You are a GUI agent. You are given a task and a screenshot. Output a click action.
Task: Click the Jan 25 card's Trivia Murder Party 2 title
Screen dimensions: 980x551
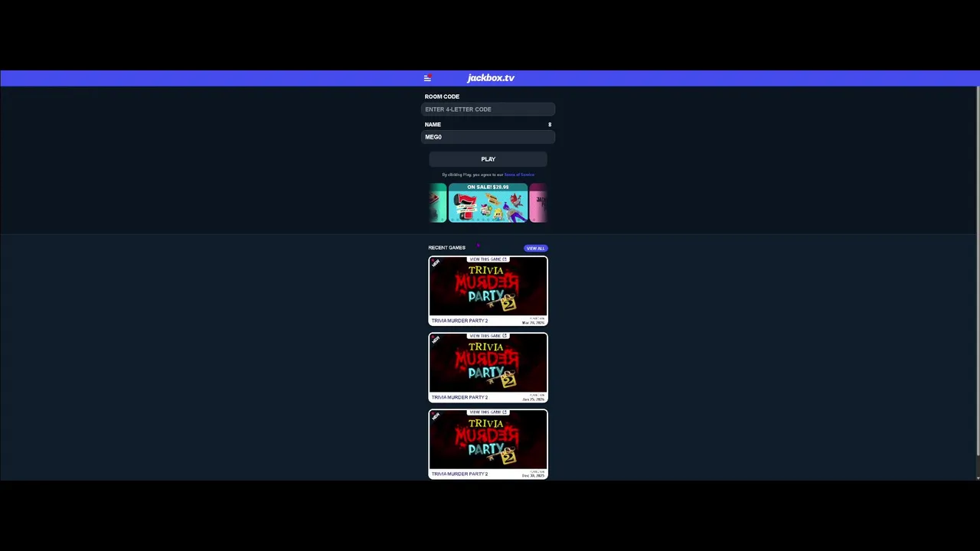pyautogui.click(x=459, y=397)
